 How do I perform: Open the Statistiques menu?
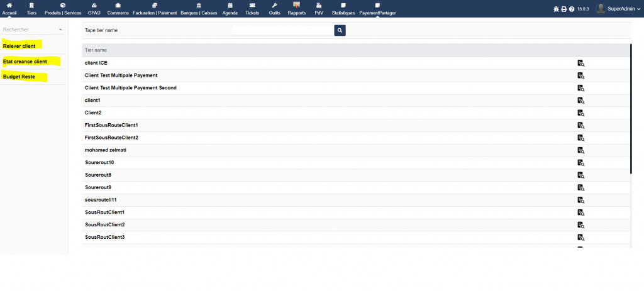click(343, 9)
